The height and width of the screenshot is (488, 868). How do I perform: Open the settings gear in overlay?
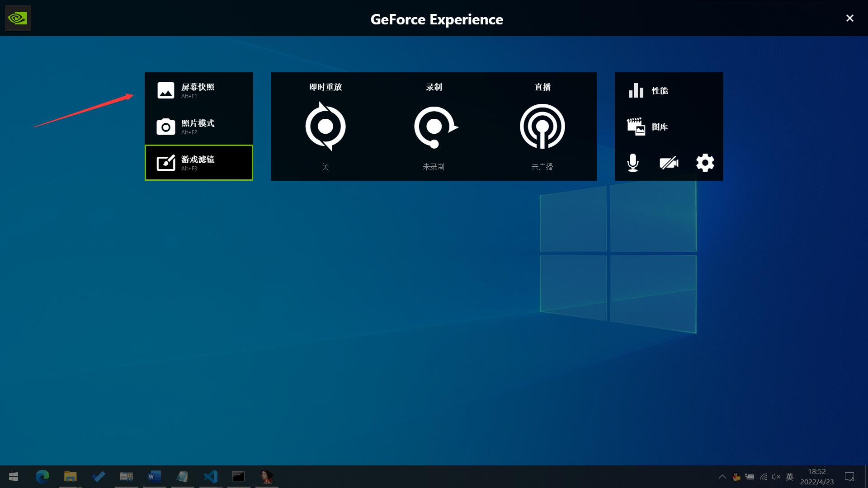(705, 163)
